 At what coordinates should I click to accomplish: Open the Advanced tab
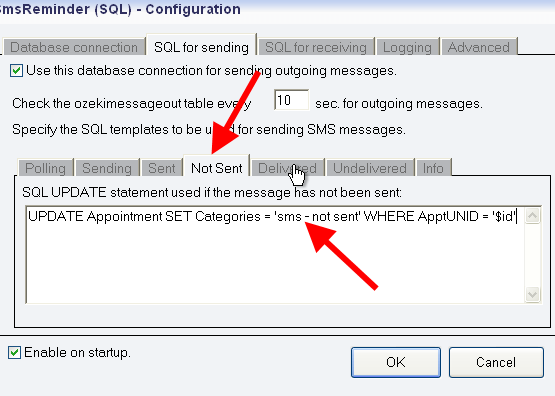[x=479, y=47]
